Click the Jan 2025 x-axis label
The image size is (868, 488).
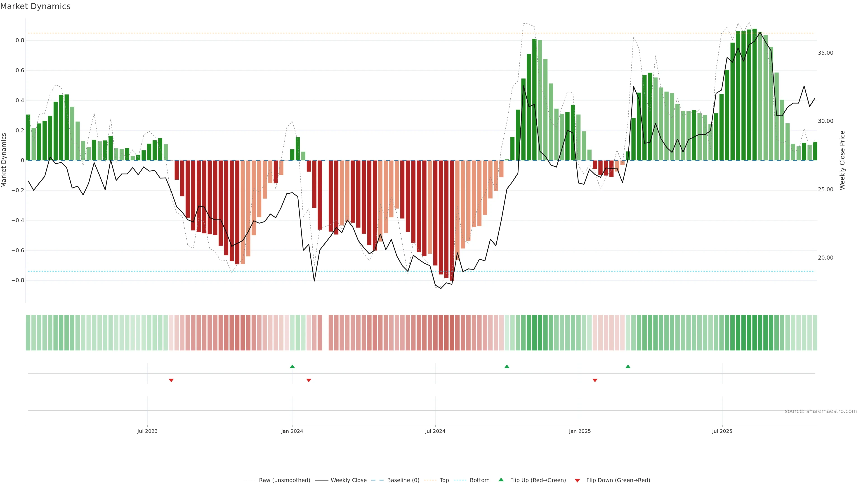(x=580, y=431)
